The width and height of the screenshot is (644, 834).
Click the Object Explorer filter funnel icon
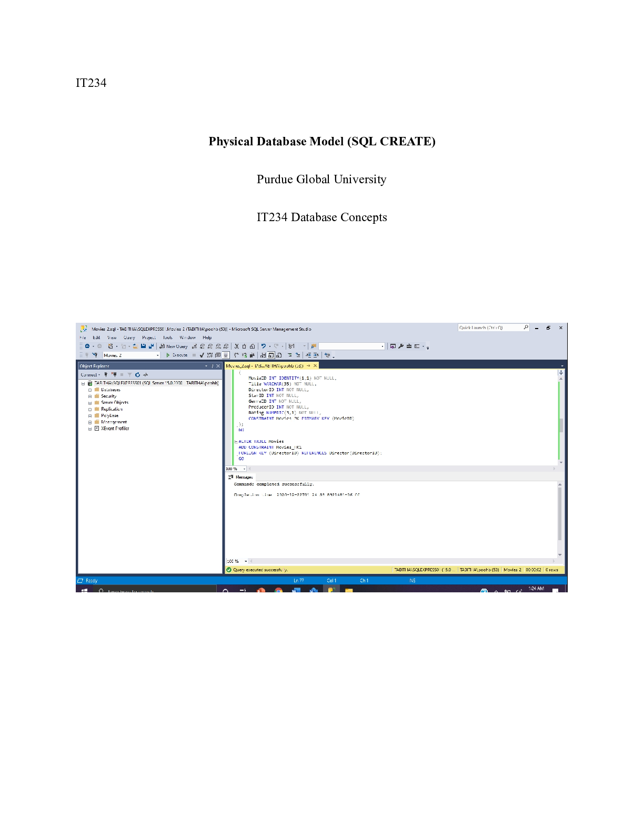[x=129, y=375]
